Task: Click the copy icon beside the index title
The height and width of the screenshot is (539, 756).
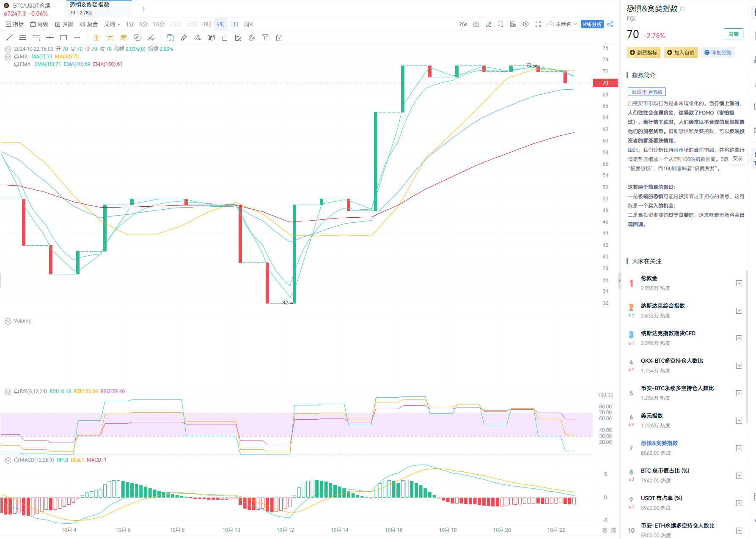Action: pyautogui.click(x=683, y=8)
